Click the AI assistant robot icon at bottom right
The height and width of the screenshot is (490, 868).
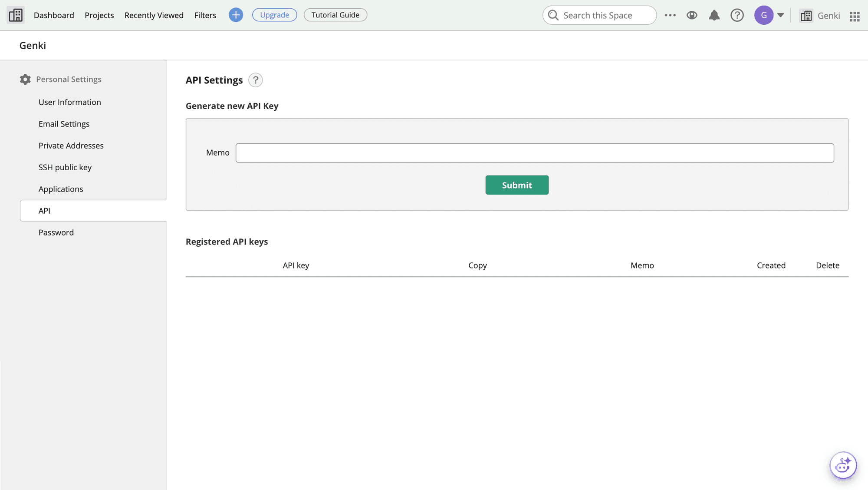pyautogui.click(x=842, y=465)
